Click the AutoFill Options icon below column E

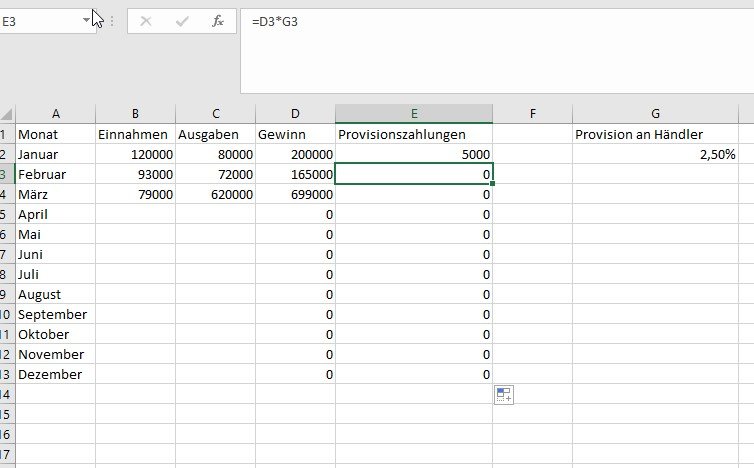point(503,395)
